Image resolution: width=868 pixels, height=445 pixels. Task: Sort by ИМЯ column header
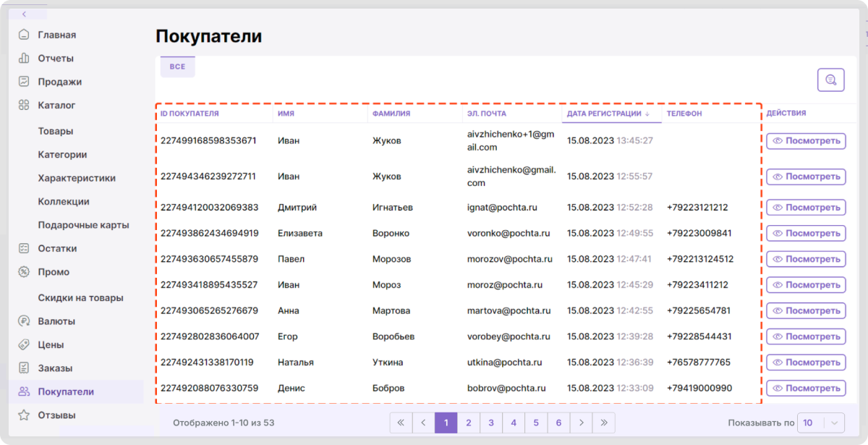[x=286, y=114]
